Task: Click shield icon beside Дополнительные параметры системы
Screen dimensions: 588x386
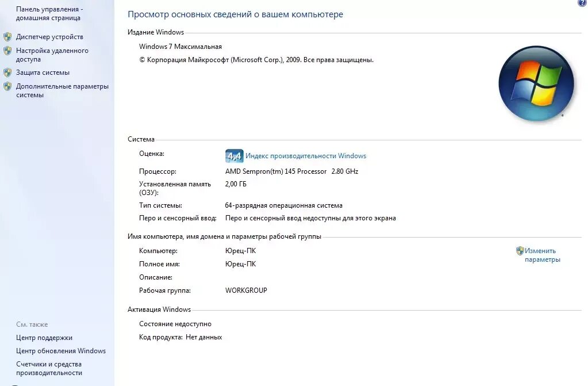Action: pyautogui.click(x=7, y=86)
